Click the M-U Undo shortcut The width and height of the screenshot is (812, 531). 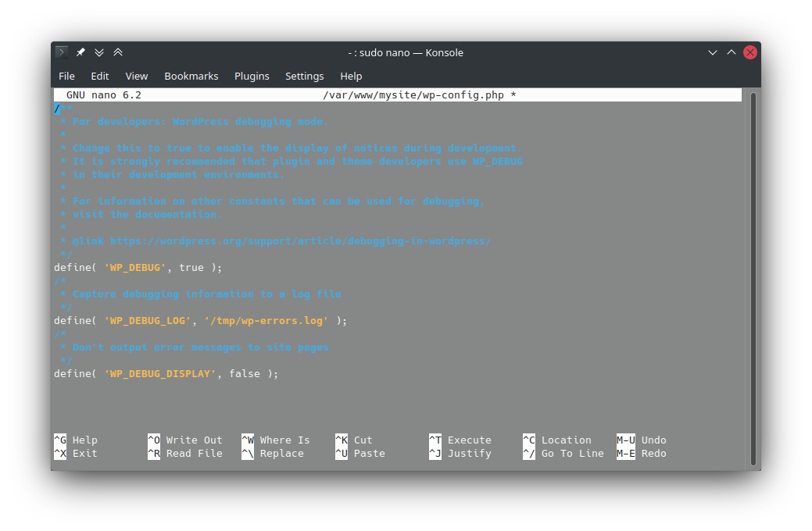coord(641,440)
